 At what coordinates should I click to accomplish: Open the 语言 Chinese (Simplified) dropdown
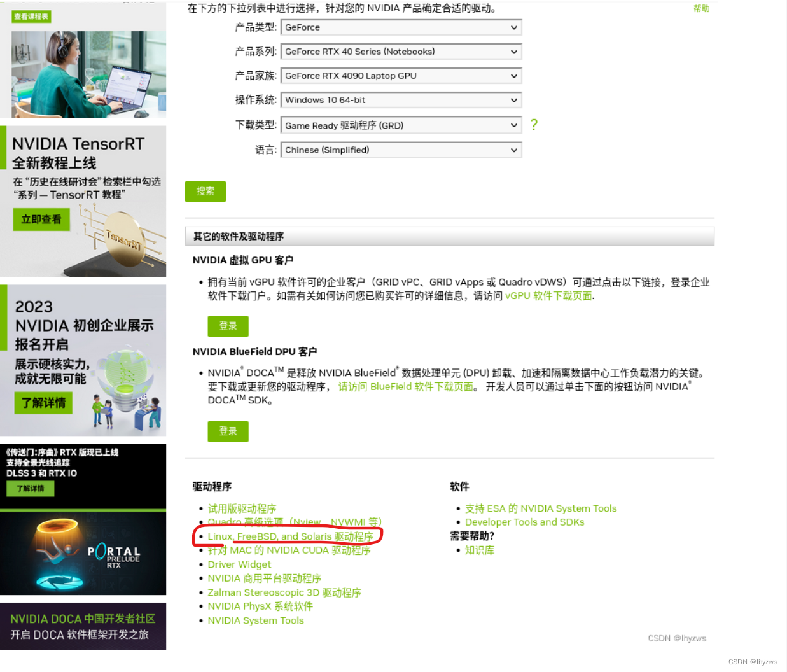(401, 150)
